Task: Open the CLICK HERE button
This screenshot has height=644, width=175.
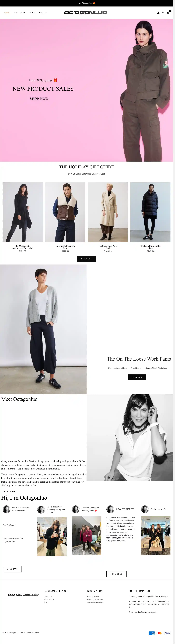Action: (x=12, y=569)
